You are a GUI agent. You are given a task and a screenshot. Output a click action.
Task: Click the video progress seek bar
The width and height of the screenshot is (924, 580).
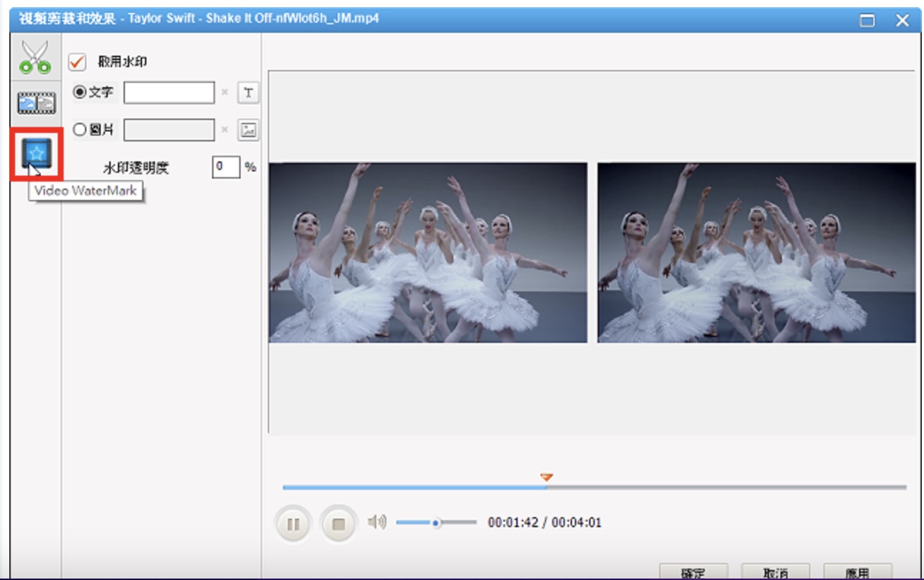pos(594,487)
